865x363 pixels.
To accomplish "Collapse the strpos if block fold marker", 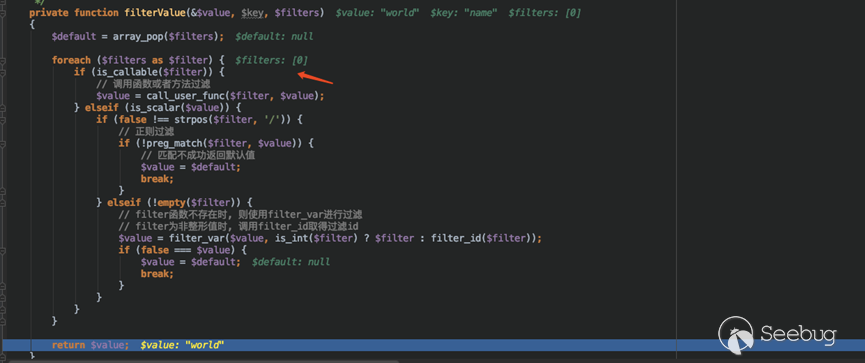I will pos(2,119).
